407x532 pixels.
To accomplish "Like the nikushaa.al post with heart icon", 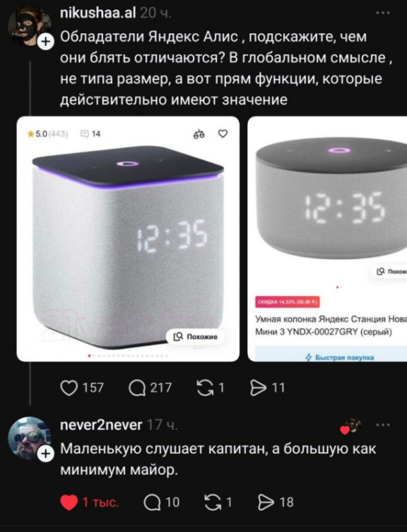I will (x=69, y=388).
